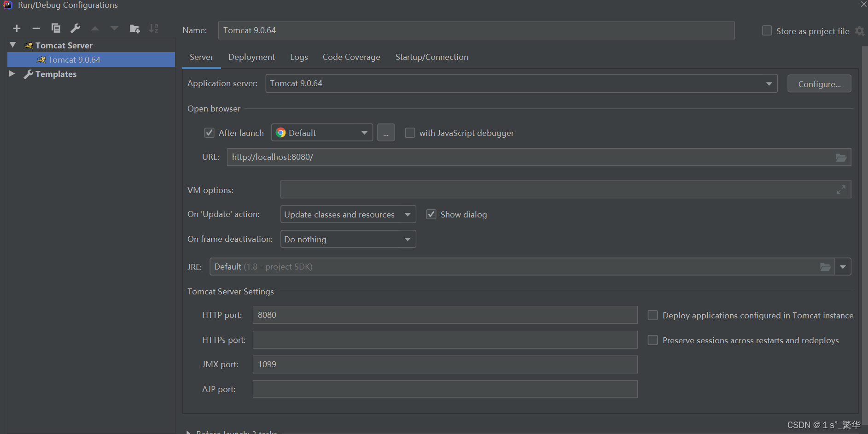This screenshot has width=868, height=434.
Task: Switch to the Code Coverage tab
Action: point(351,57)
